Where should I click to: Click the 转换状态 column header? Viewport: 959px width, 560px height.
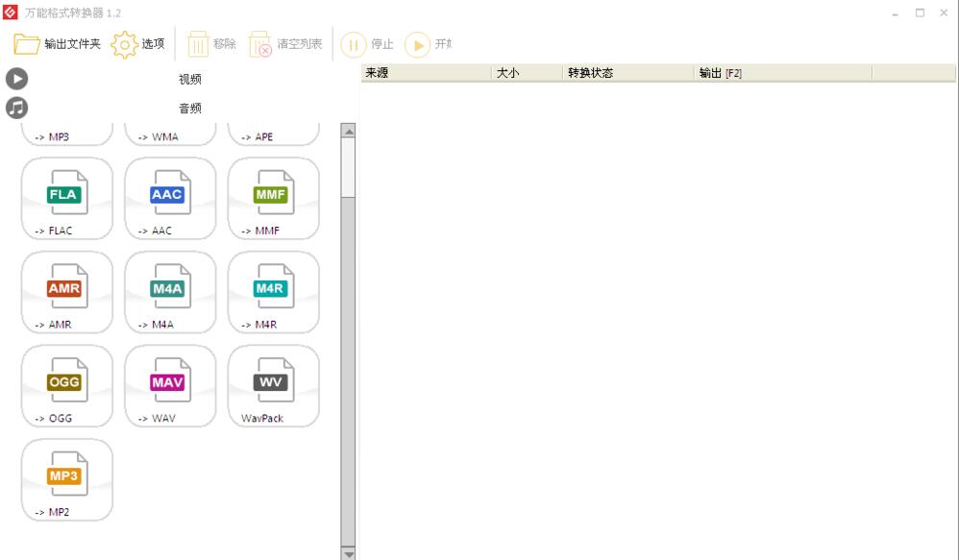coord(627,73)
